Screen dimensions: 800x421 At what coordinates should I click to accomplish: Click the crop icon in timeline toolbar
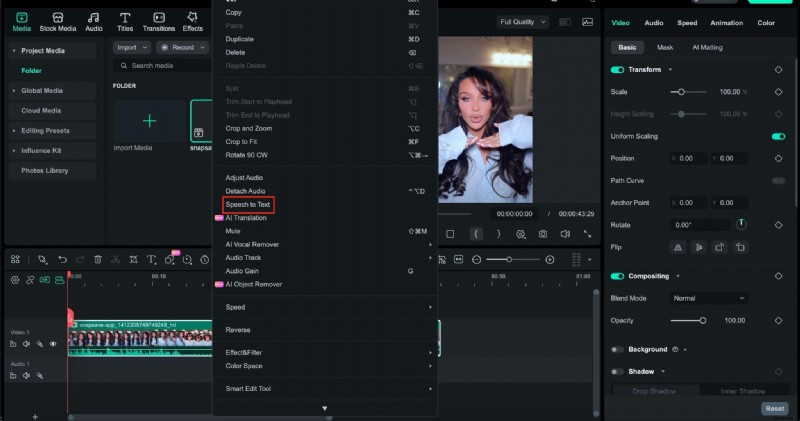[133, 260]
